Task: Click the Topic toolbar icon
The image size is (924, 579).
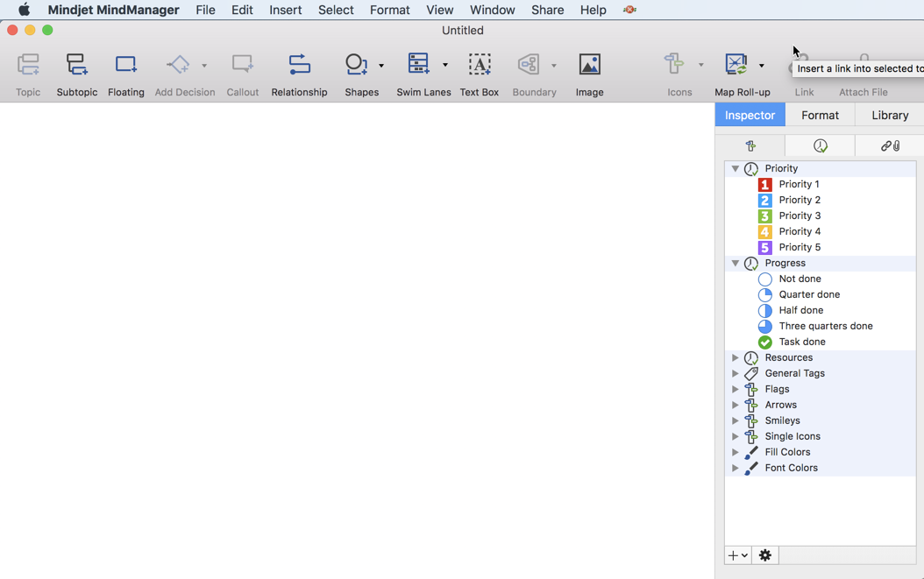Action: (x=28, y=65)
